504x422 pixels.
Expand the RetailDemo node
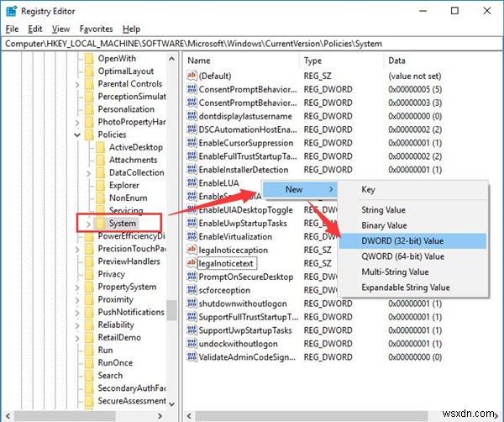[77, 338]
